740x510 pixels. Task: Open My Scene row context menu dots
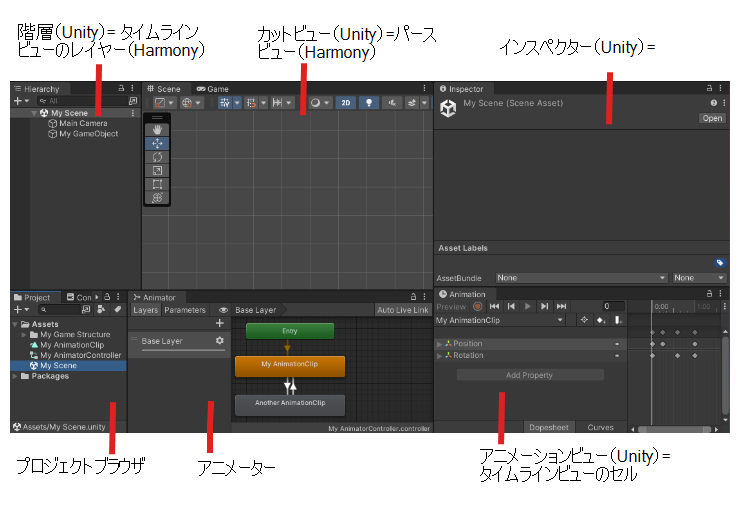133,113
